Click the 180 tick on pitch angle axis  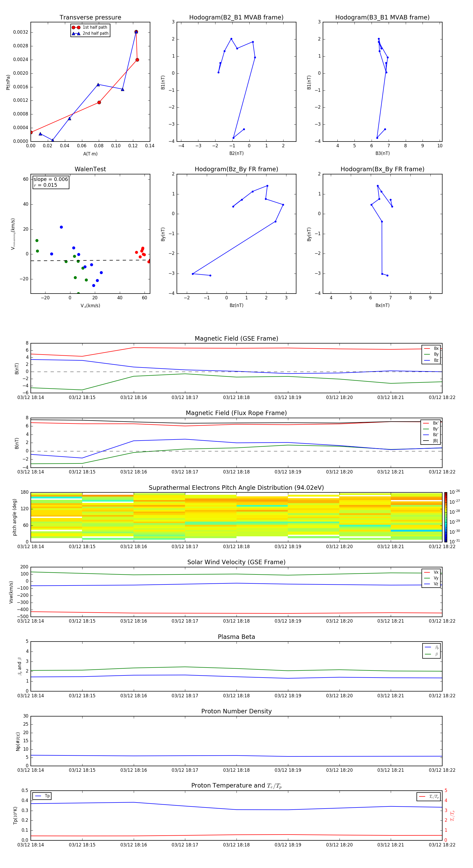coord(25,492)
